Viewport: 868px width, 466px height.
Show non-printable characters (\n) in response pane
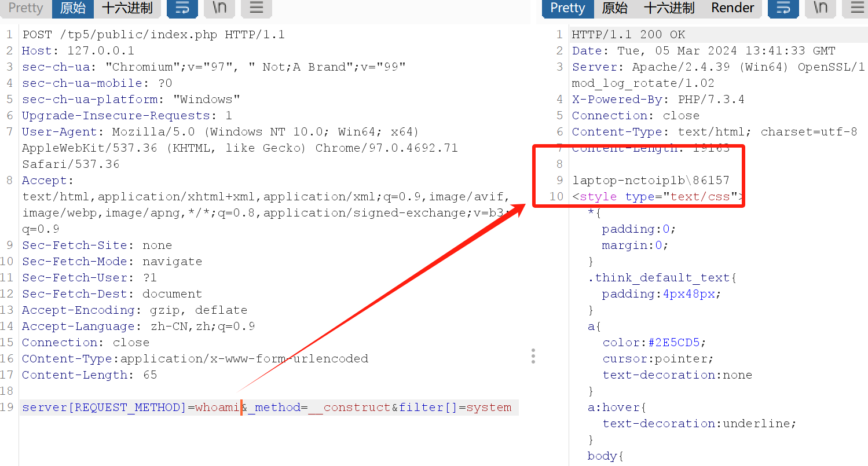click(x=821, y=8)
